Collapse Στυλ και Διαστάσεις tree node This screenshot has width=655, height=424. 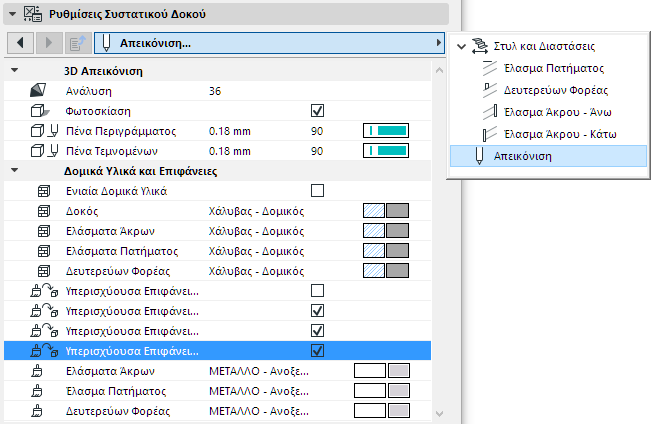pos(461,46)
